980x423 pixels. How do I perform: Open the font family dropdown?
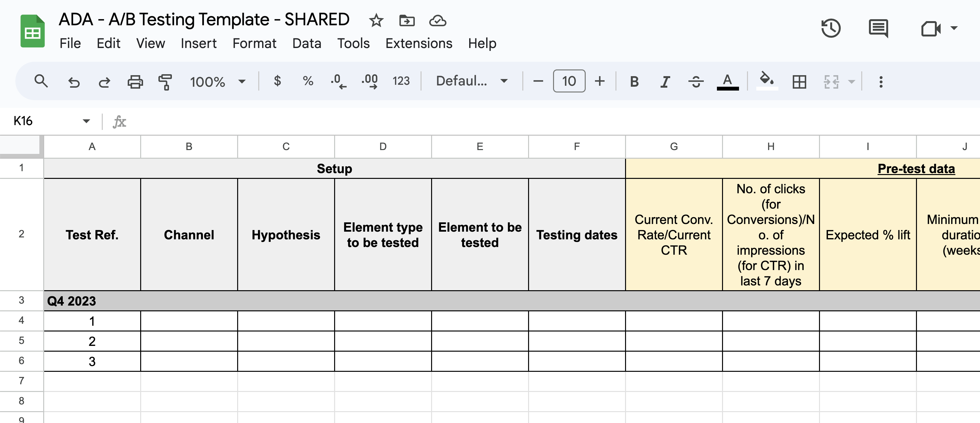pos(472,81)
